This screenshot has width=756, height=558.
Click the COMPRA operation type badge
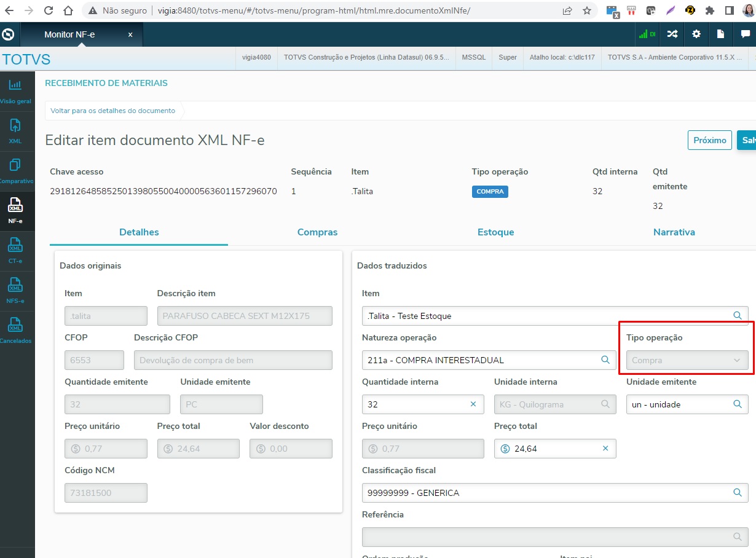pos(490,191)
